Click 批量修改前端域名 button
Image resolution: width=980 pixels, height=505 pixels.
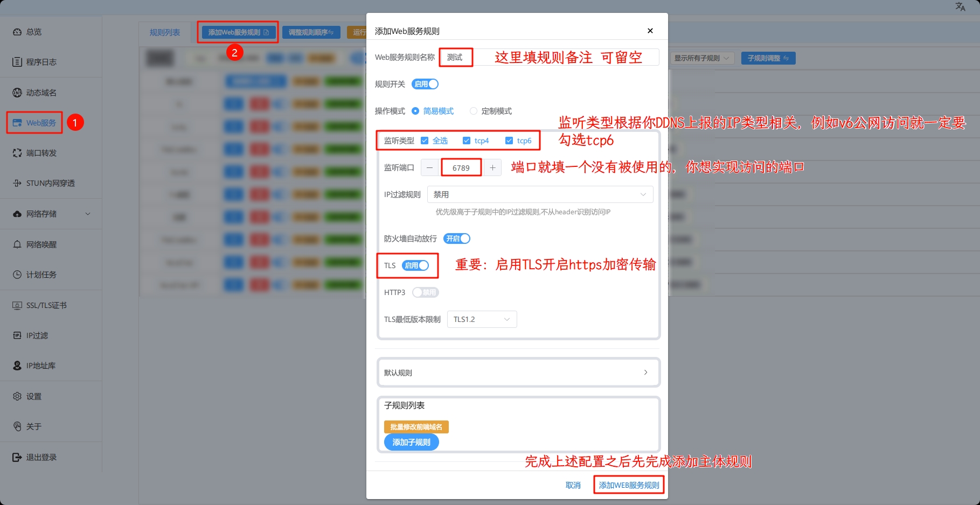coord(416,427)
